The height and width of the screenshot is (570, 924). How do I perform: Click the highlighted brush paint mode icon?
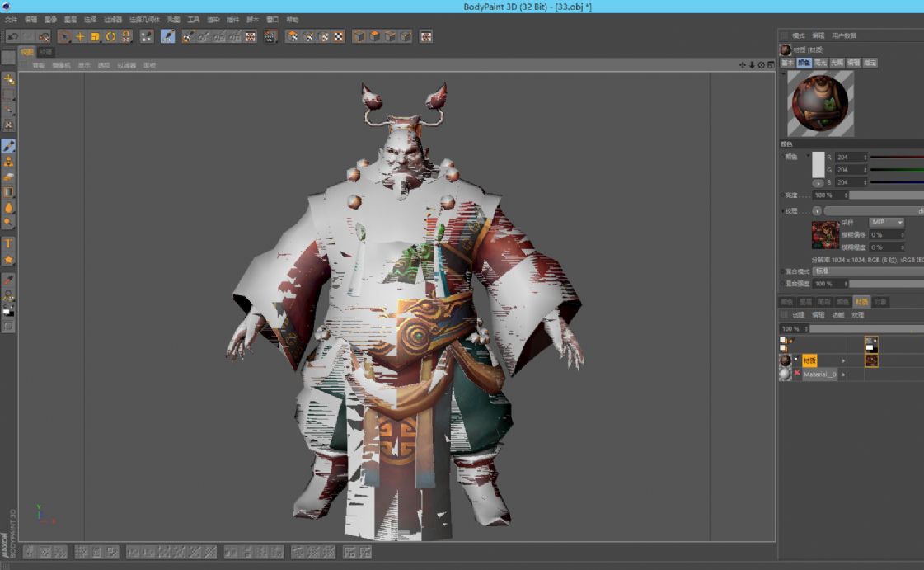[168, 36]
